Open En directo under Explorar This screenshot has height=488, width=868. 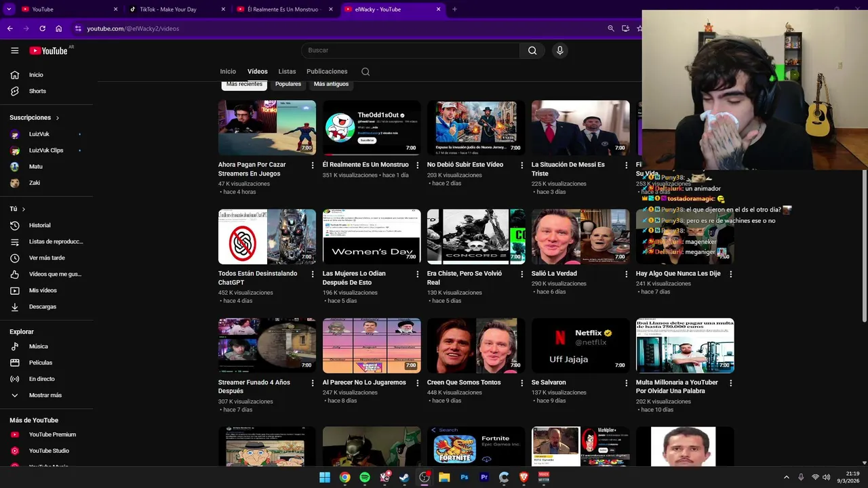click(x=47, y=379)
